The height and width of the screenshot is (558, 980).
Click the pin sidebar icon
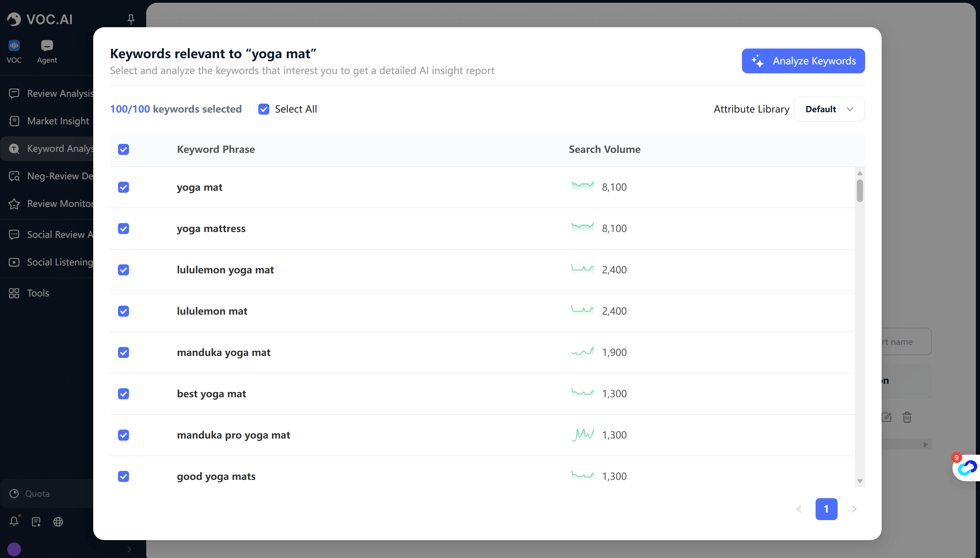[131, 19]
